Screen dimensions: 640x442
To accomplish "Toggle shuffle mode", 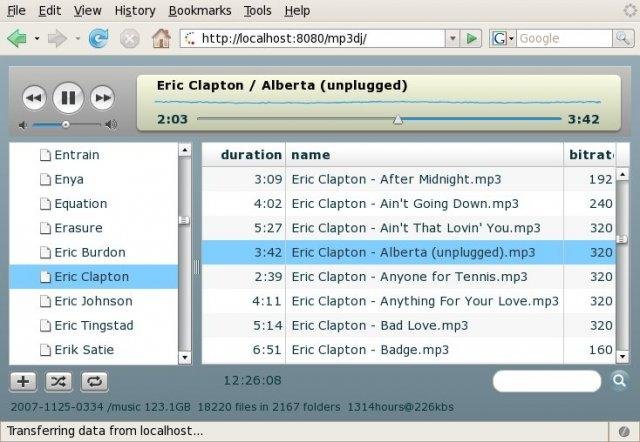I will (58, 382).
